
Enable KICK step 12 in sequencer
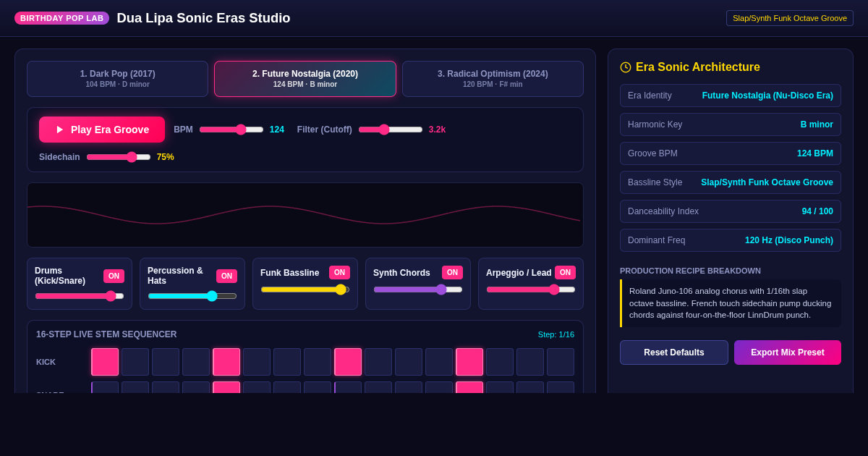click(439, 362)
